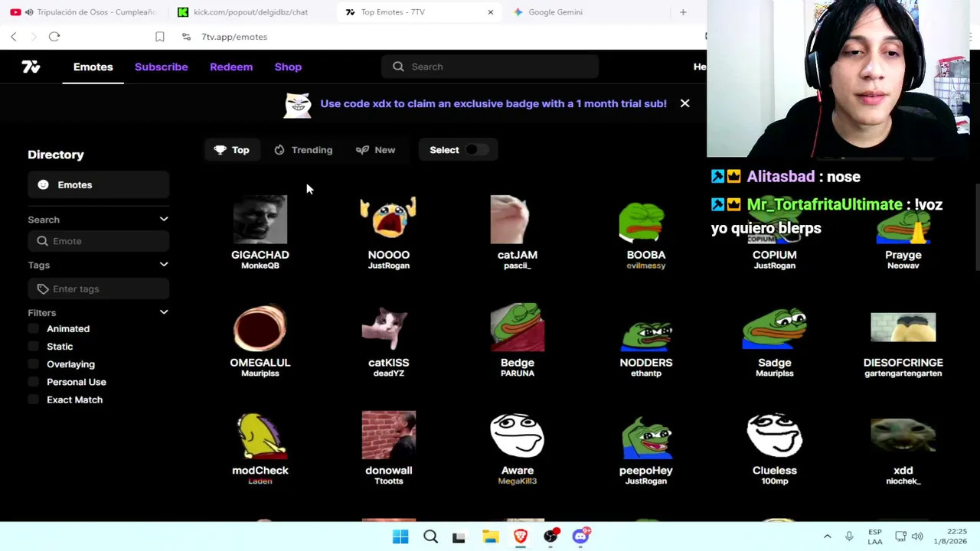Open creator ethantp under NODDERS
The width and height of the screenshot is (980, 551).
[646, 373]
